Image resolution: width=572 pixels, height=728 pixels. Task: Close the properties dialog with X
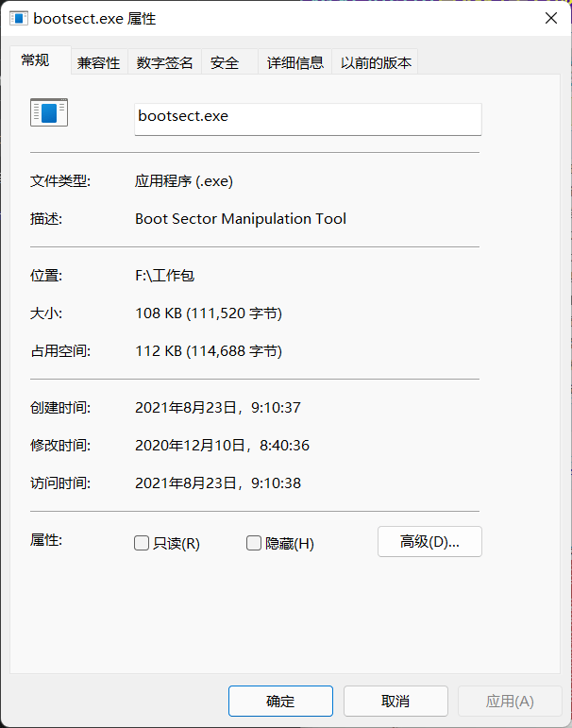tap(550, 18)
